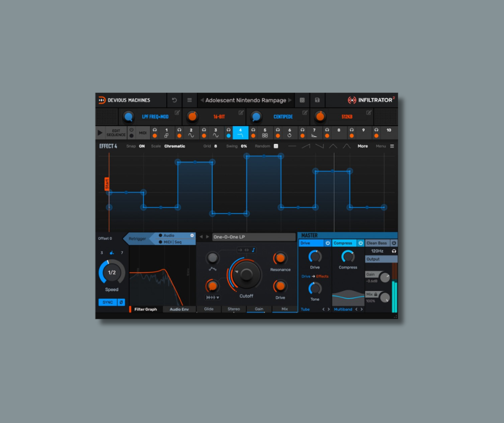Adjust the Speed 1/2 knob

click(x=112, y=272)
